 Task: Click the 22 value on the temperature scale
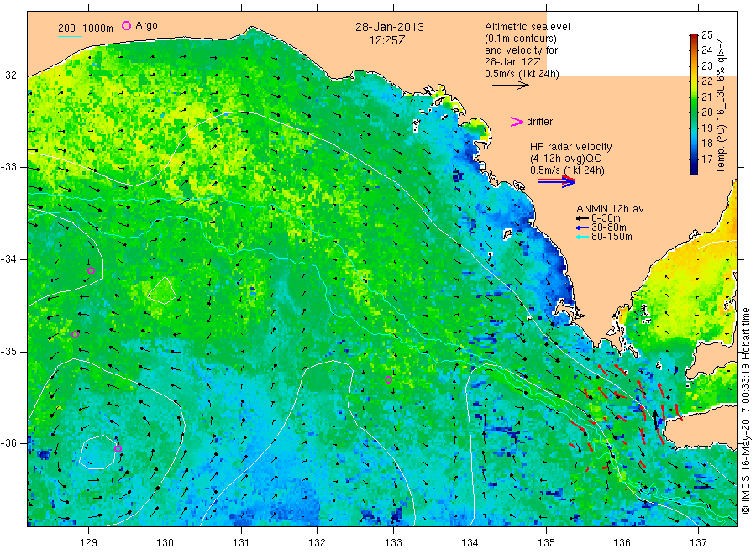pos(706,81)
